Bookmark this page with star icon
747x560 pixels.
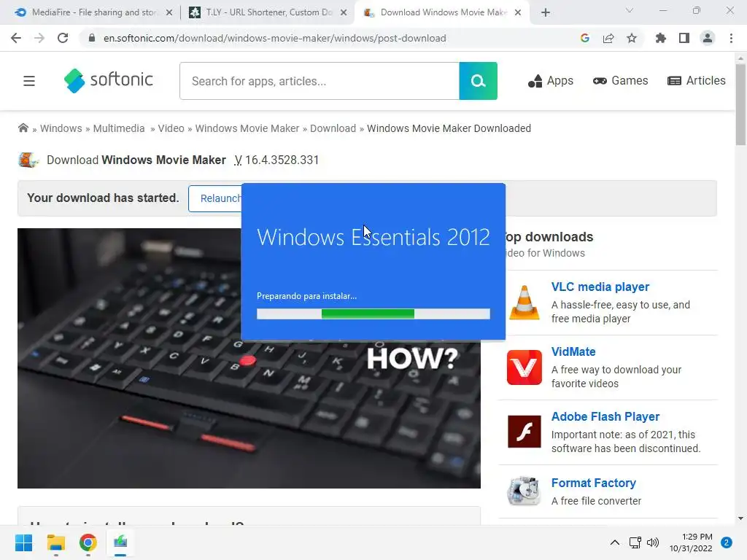[632, 38]
